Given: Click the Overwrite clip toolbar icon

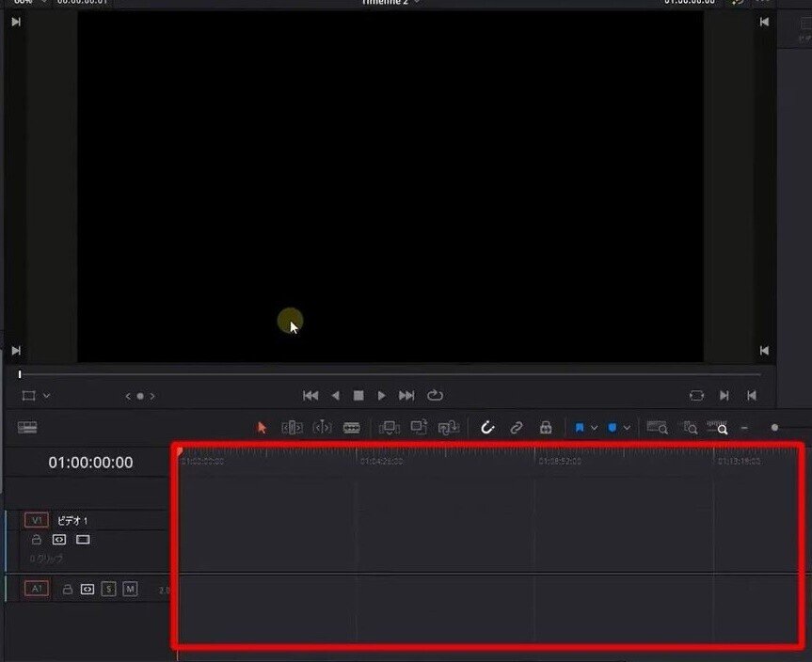Looking at the screenshot, I should tap(419, 427).
